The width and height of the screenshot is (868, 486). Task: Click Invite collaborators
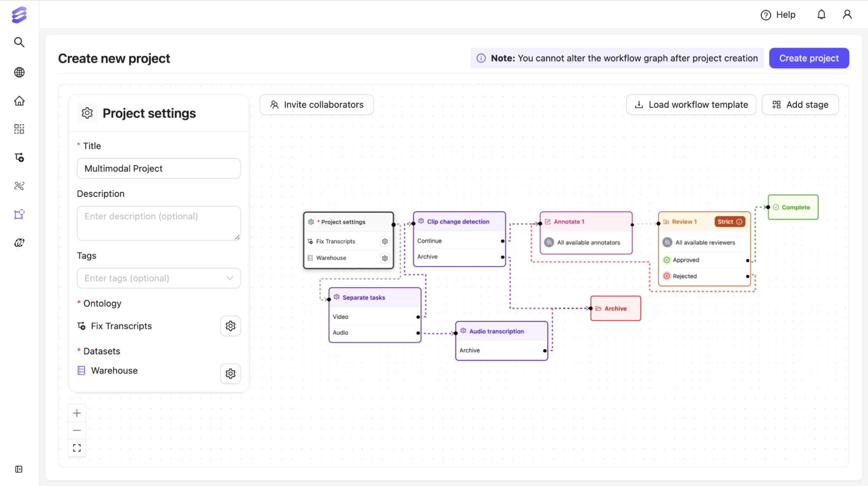coord(317,105)
